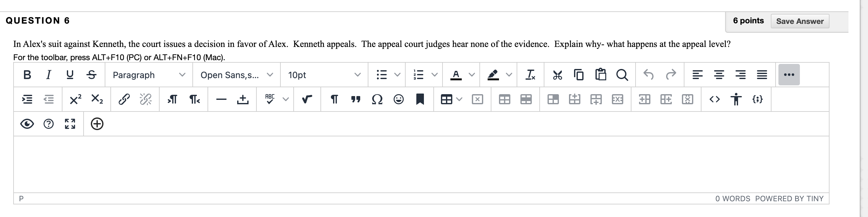Insert table row after
The height and width of the screenshot is (217, 868).
click(x=596, y=99)
